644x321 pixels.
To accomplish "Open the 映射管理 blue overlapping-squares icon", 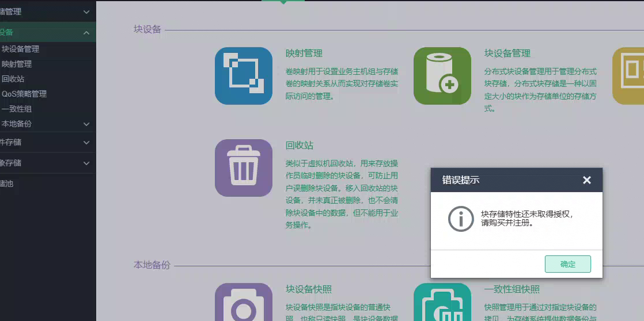I will tap(244, 76).
